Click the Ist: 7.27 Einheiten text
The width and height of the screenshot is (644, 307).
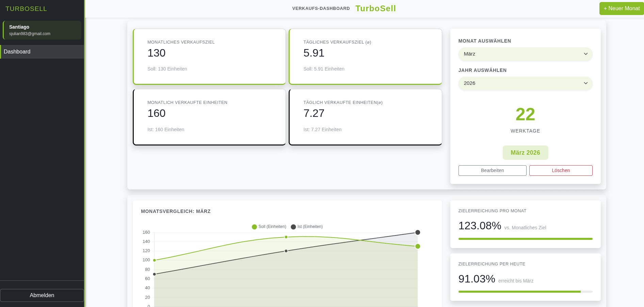coord(322,130)
